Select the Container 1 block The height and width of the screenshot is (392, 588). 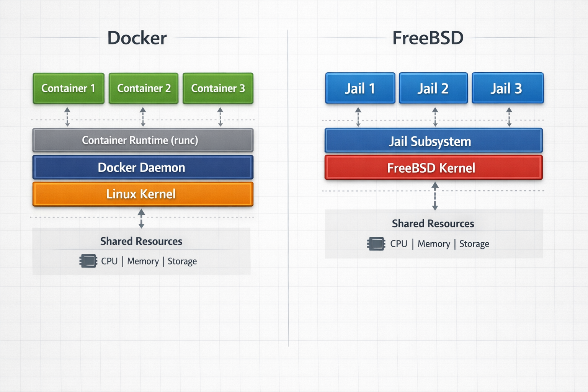(x=68, y=88)
